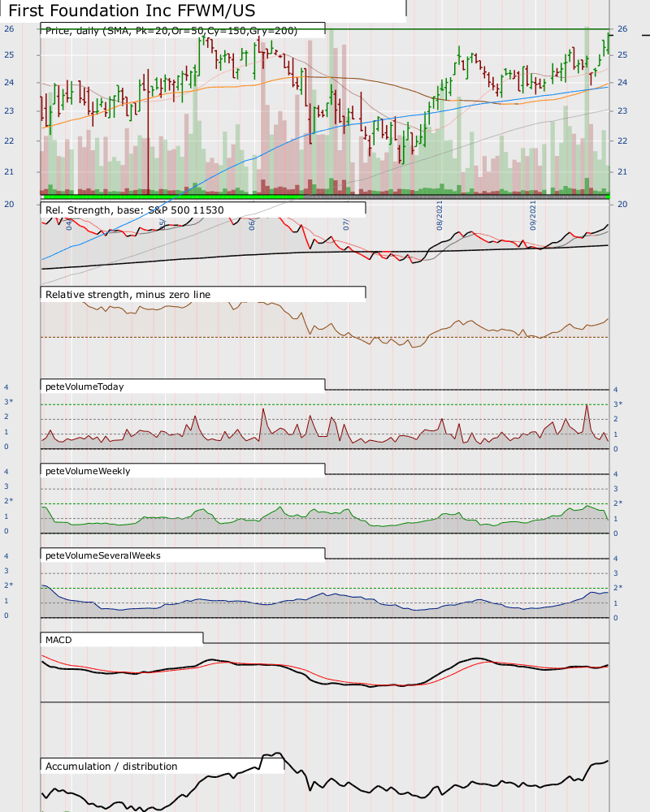Screen dimensions: 650x812
Task: Click the peteVolumeSeveralWeeks panel label
Action: [x=103, y=555]
